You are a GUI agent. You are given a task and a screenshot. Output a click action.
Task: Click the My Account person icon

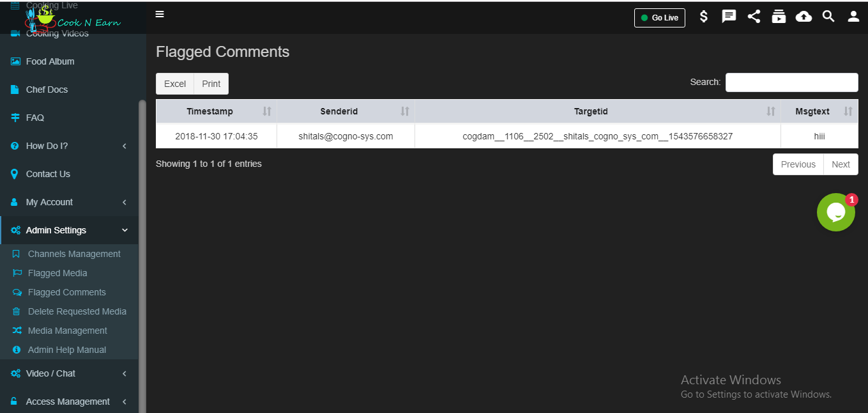pyautogui.click(x=15, y=202)
